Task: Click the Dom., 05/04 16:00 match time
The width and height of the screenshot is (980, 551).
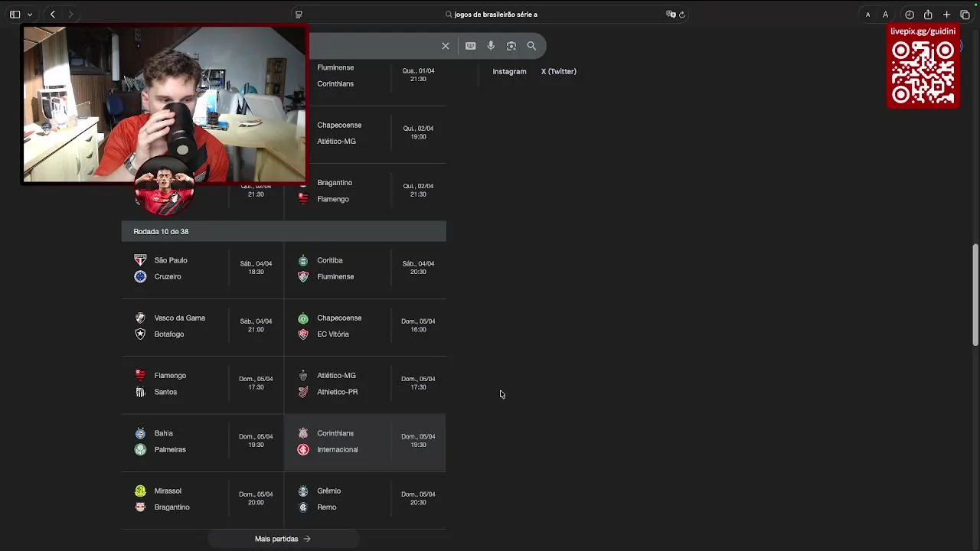Action: tap(418, 325)
